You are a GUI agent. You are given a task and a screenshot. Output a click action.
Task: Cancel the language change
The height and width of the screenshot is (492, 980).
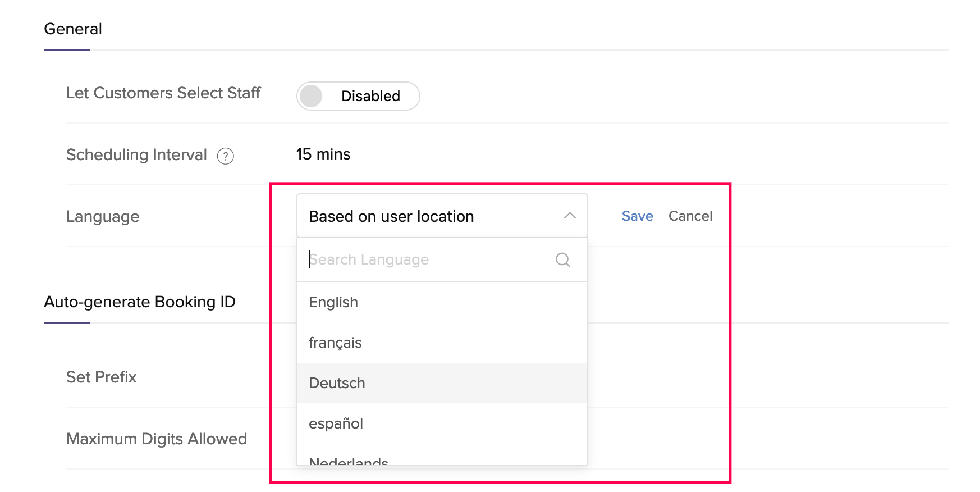click(690, 216)
